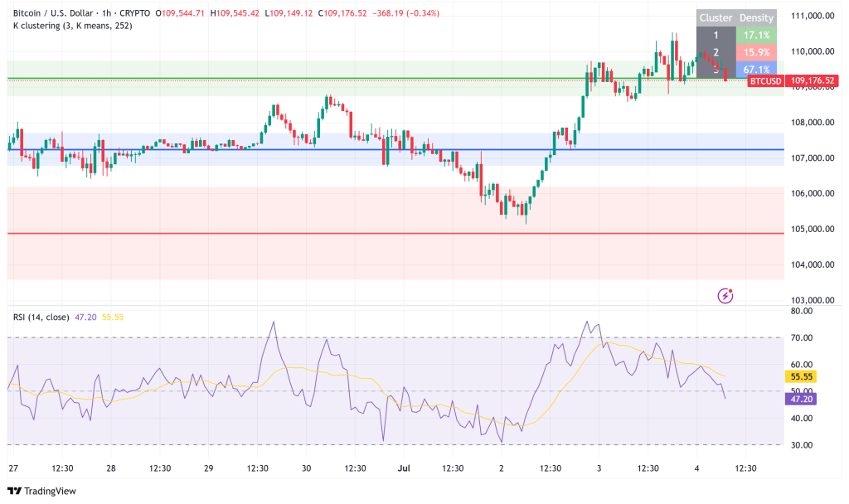Click the 30 date on time axis
Screen dimensions: 849x504
[306, 468]
